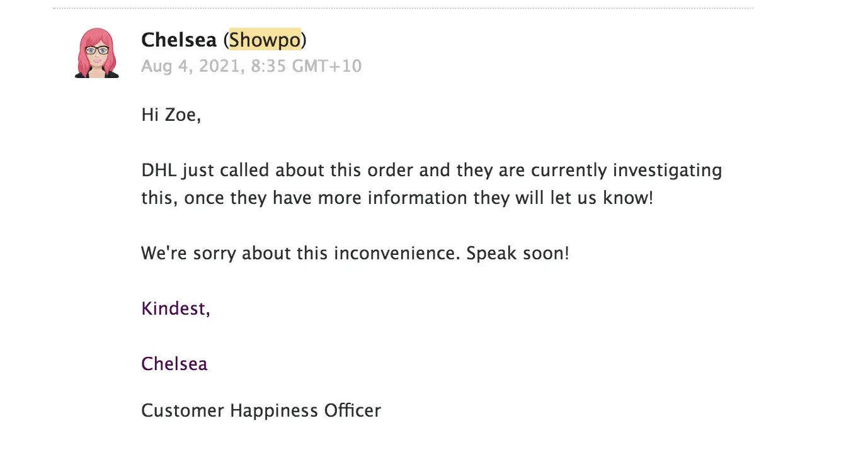Click the GMT+10 timezone text

pos(328,66)
